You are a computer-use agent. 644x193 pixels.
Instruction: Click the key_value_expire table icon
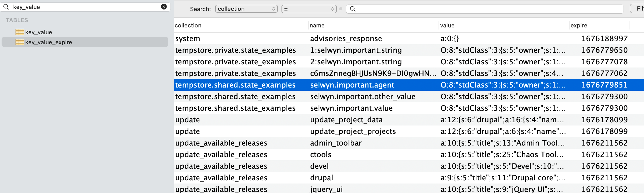[x=20, y=42]
